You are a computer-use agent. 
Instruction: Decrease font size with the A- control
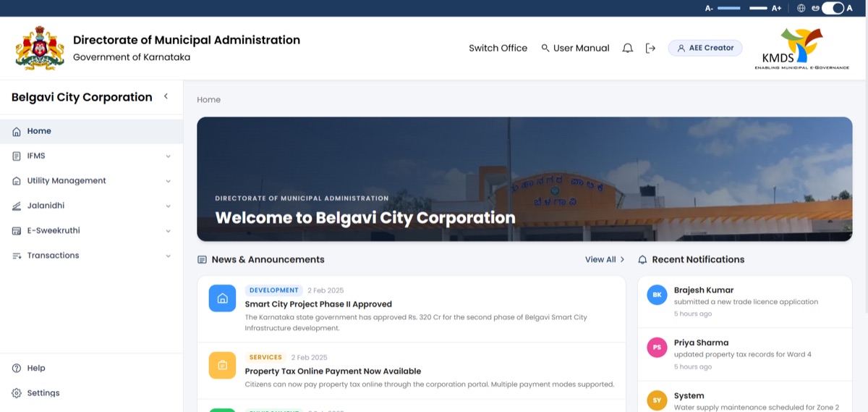tap(710, 8)
